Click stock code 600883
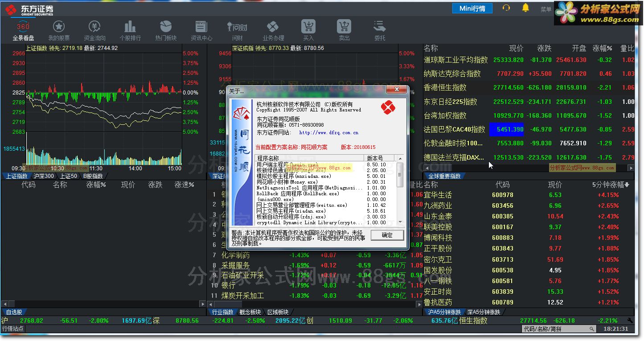Viewport: 644px width, 341px height. [502, 238]
